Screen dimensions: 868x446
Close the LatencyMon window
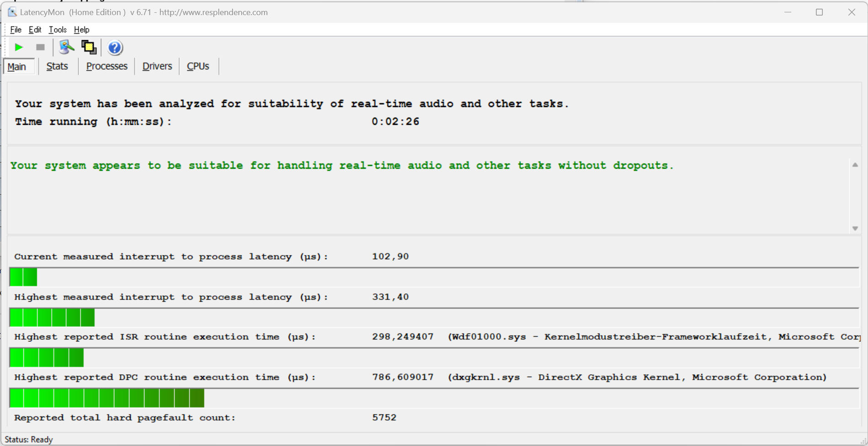click(x=852, y=12)
